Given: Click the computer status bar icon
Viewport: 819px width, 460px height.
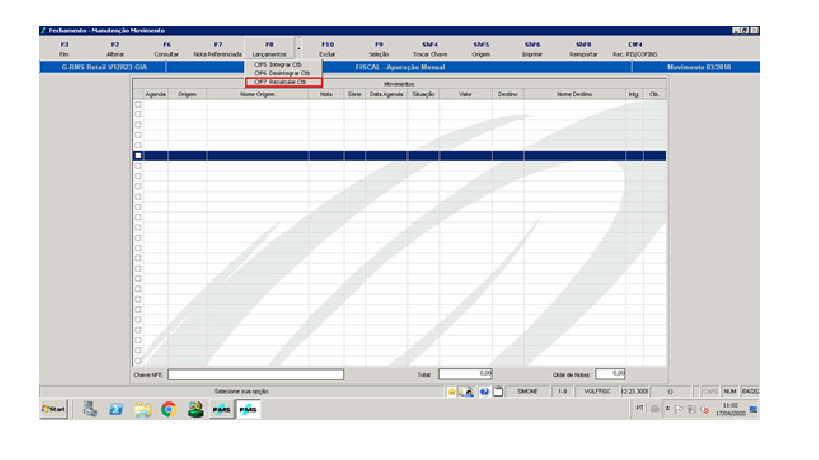Looking at the screenshot, I should click(x=466, y=392).
